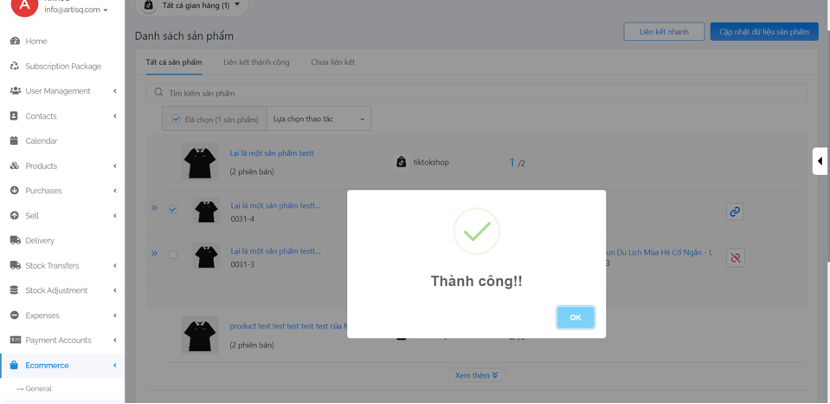Open the Lựa chọn thao tác dropdown
The width and height of the screenshot is (830, 404).
318,119
